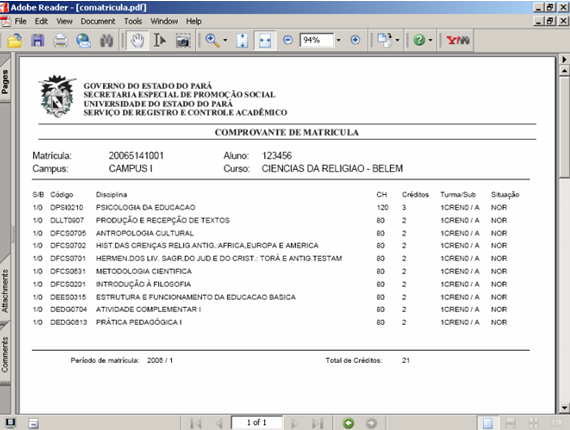
Task: Print the document with the printer icon
Action: coord(60,40)
